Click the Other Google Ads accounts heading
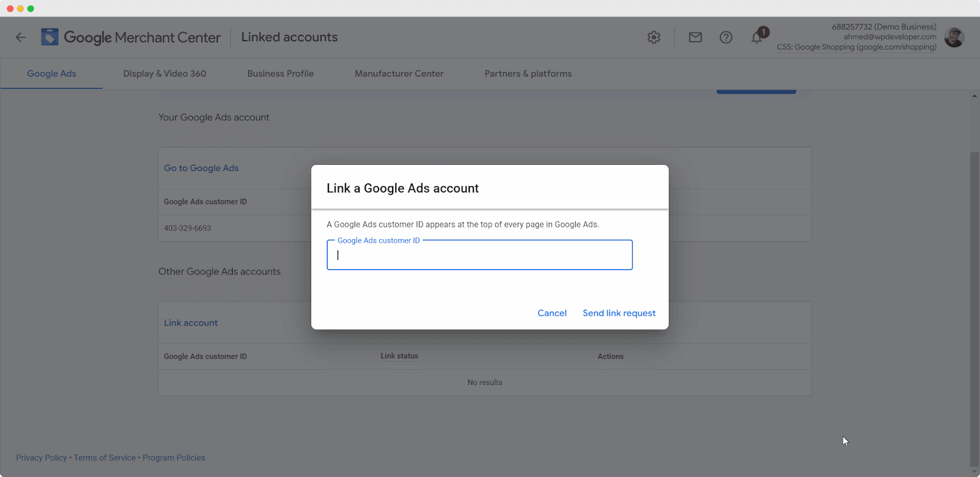The width and height of the screenshot is (980, 477). pyautogui.click(x=219, y=272)
